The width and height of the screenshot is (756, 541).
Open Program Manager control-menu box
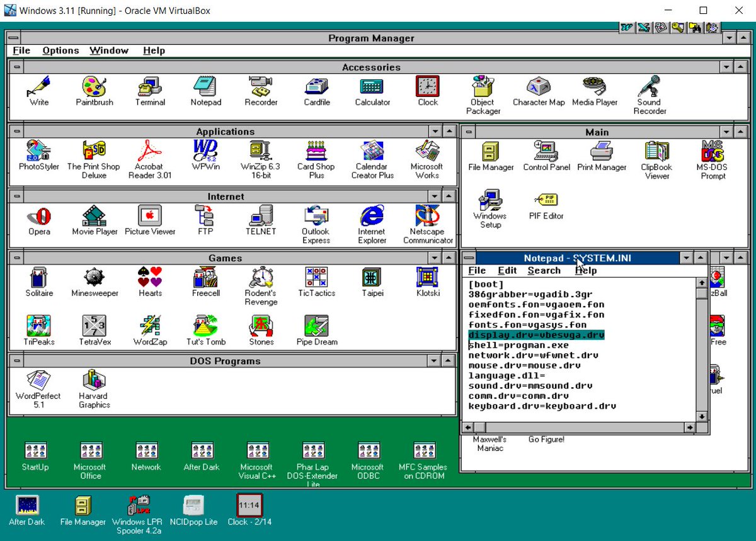13,38
